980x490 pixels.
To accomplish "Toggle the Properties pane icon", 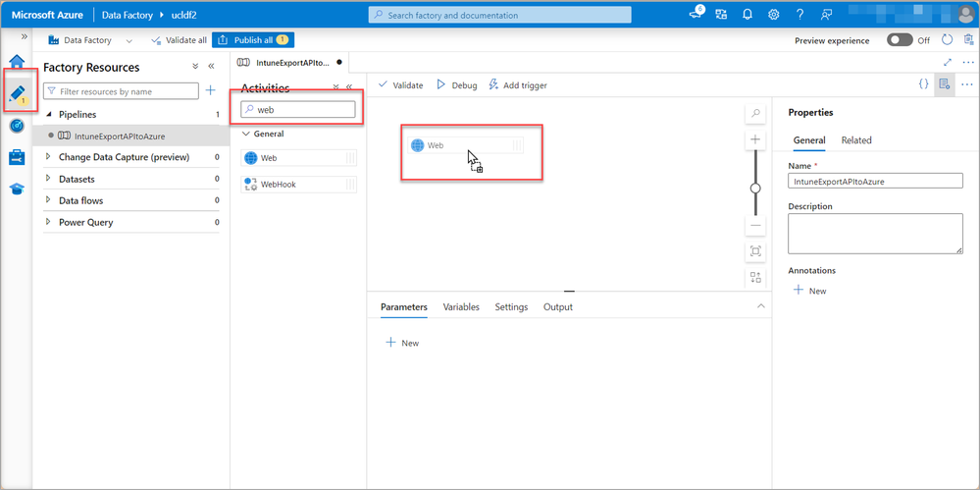I will [945, 84].
